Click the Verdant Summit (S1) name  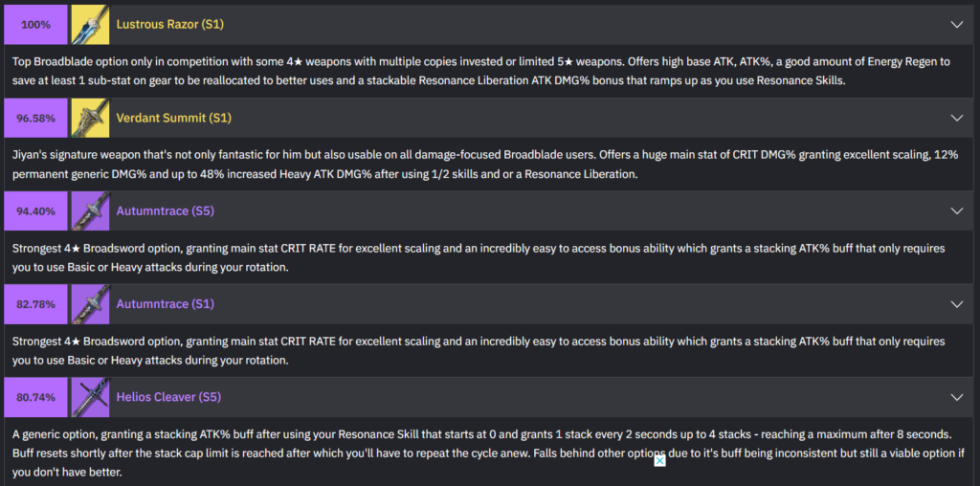[174, 118]
